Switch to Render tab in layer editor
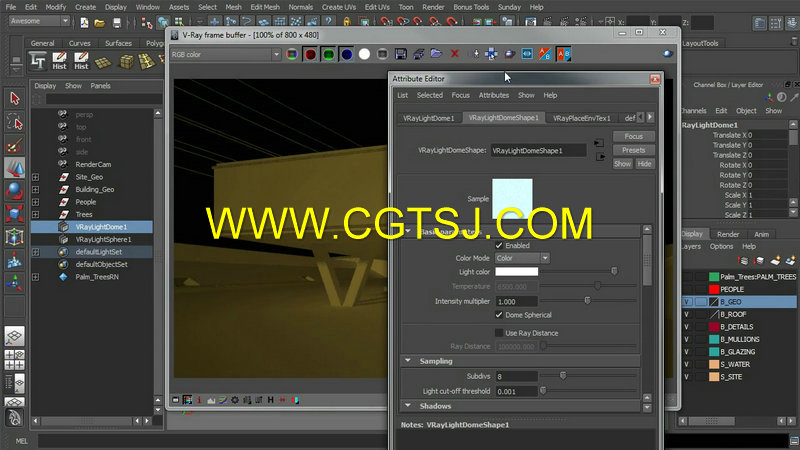Screen dimensions: 800x450 coord(728,234)
